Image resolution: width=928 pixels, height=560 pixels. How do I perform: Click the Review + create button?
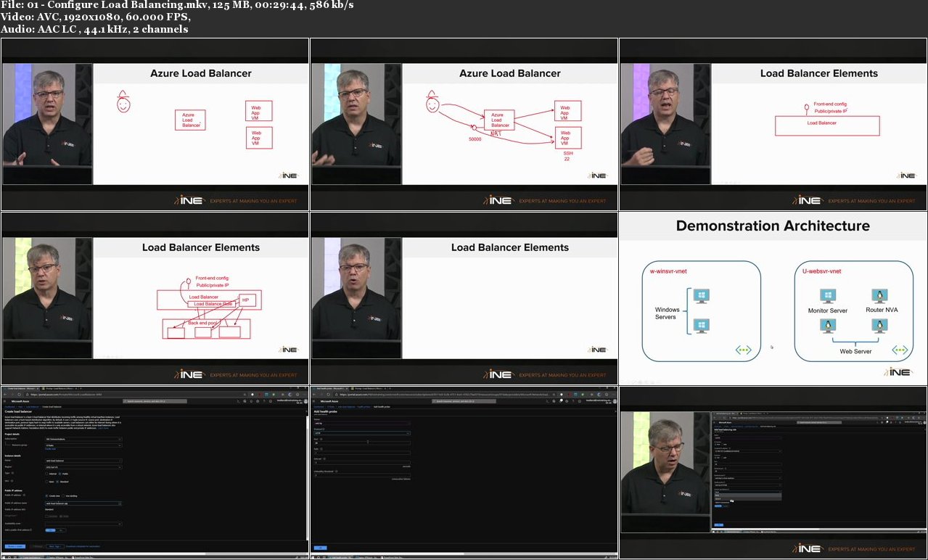15,546
